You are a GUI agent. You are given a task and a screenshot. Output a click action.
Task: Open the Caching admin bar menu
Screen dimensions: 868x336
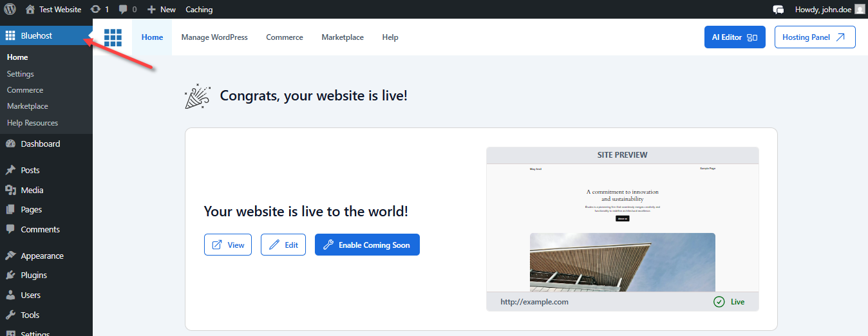click(199, 9)
